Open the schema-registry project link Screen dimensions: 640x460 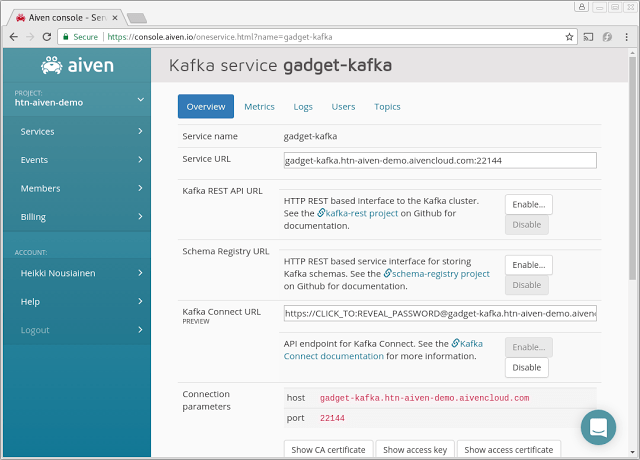tap(441, 273)
